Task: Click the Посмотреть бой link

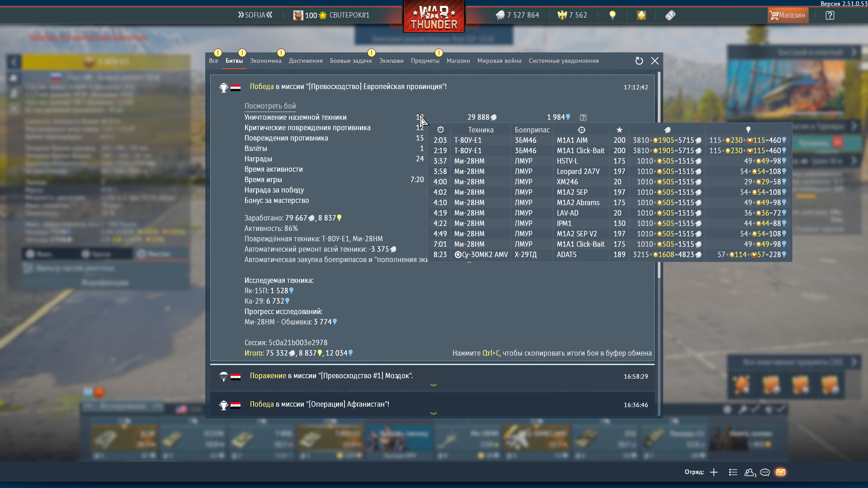Action: [270, 106]
